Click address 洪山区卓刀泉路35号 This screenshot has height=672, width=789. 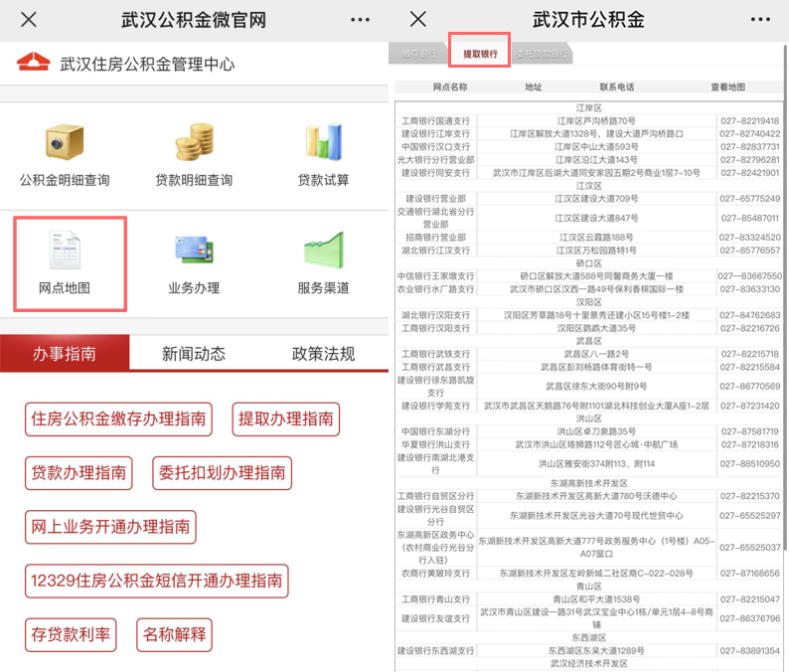pos(596,431)
